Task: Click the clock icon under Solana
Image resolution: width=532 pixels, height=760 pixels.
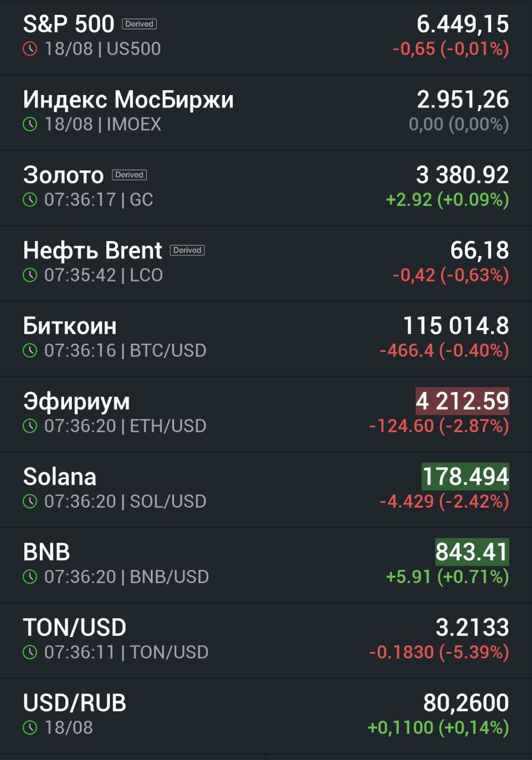Action: [x=30, y=501]
